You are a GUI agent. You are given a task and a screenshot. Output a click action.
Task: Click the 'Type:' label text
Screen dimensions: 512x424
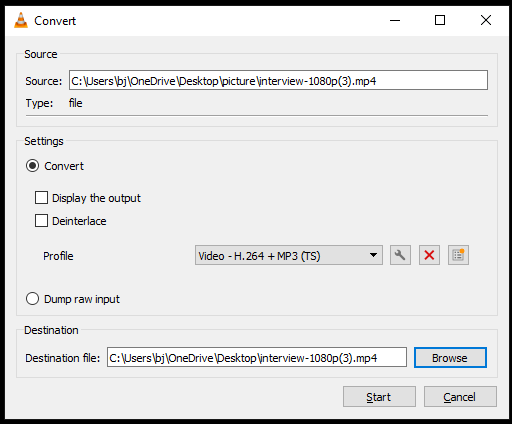[39, 103]
